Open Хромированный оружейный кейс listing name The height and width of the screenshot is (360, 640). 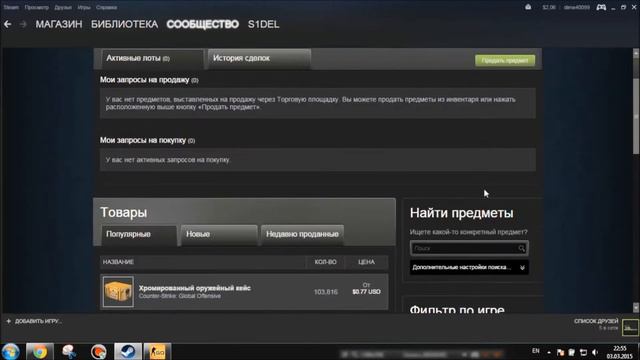point(194,288)
